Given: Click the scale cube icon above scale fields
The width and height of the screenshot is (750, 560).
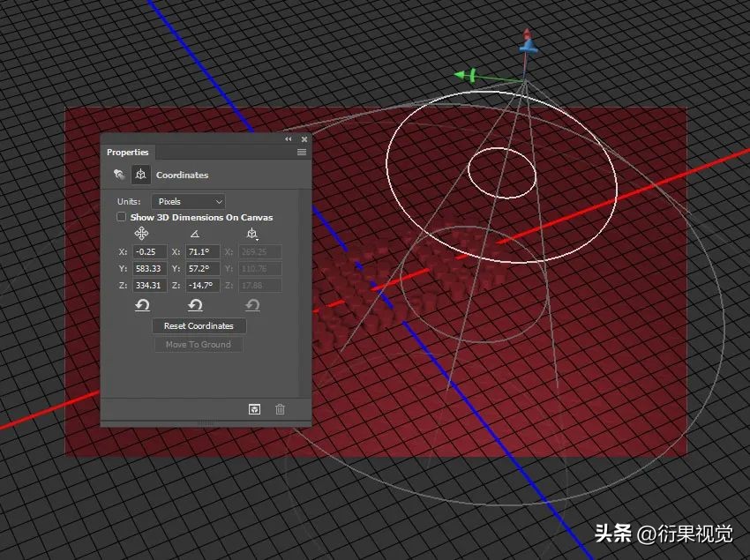Looking at the screenshot, I should point(252,235).
